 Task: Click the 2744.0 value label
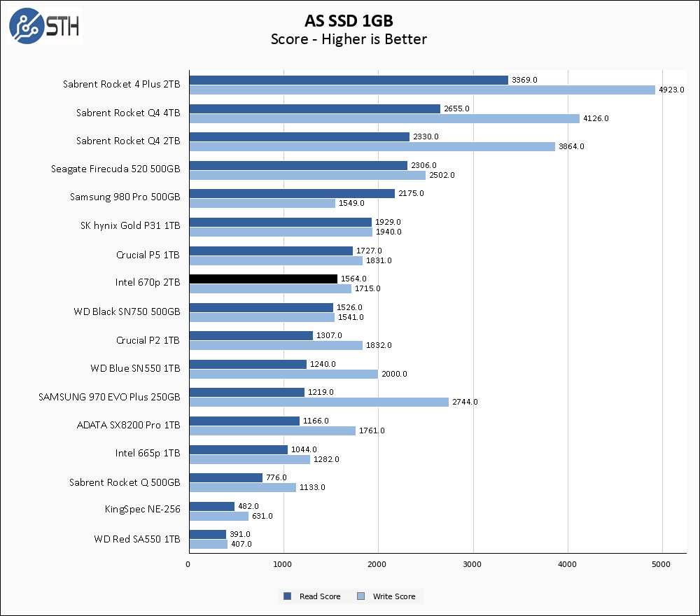[465, 402]
